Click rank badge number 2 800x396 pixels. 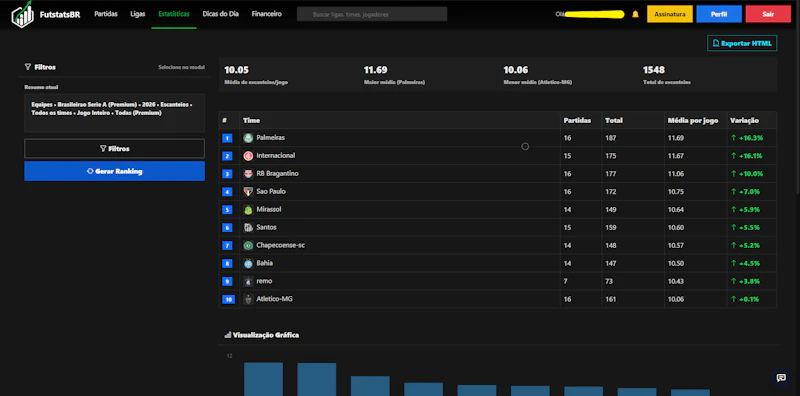pos(227,156)
